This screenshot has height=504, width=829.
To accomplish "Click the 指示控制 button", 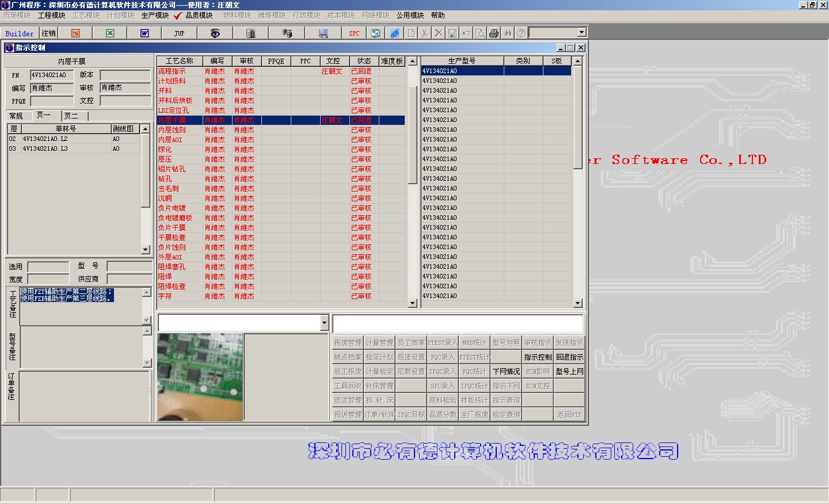I will pyautogui.click(x=538, y=357).
